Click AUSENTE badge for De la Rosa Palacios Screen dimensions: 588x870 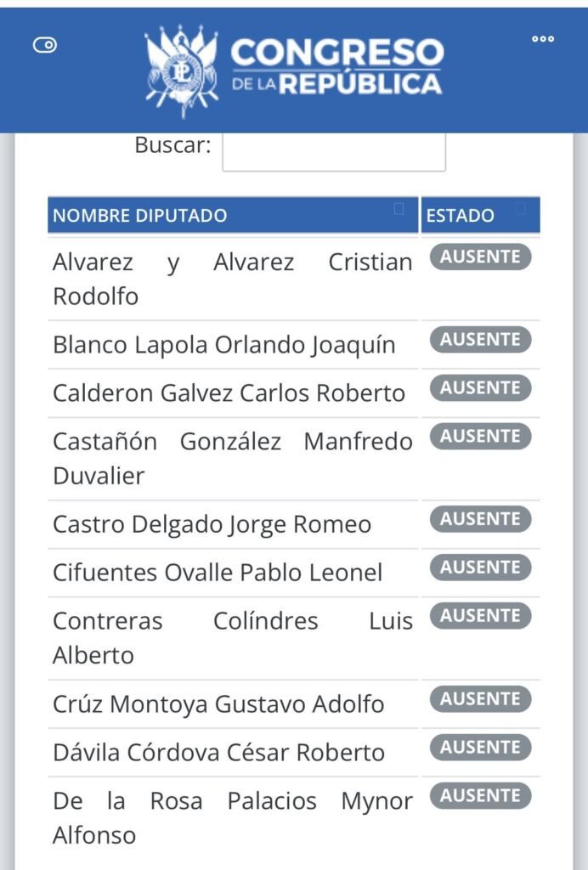480,796
